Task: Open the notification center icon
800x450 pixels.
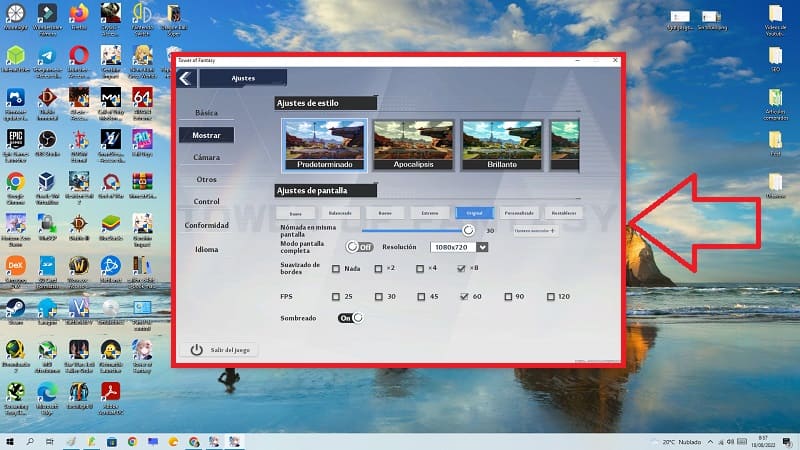Action: 787,442
